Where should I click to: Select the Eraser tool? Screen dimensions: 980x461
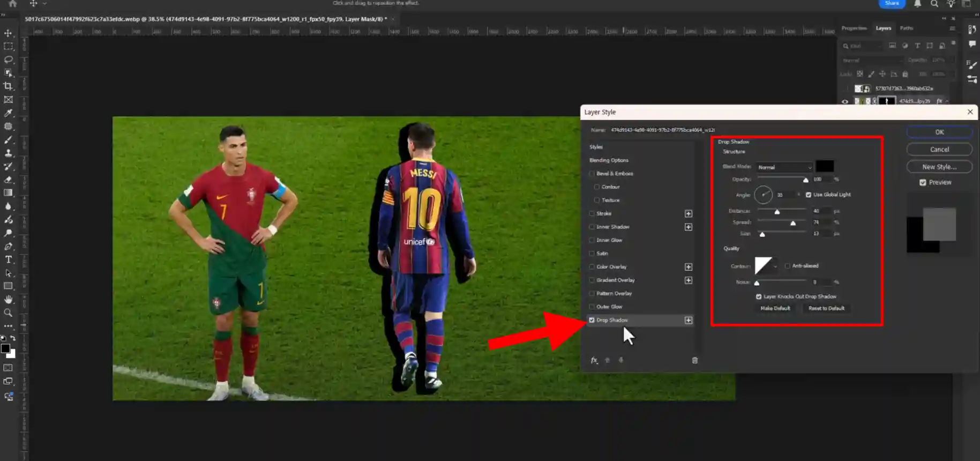click(9, 180)
